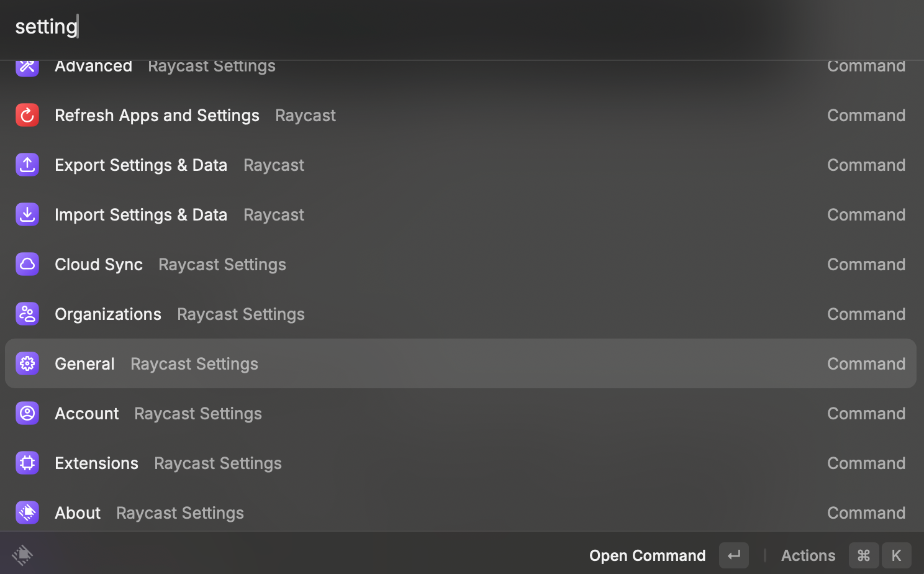Screen dimensions: 924x574
Task: Click the Extensions puzzle icon
Action: (27, 463)
